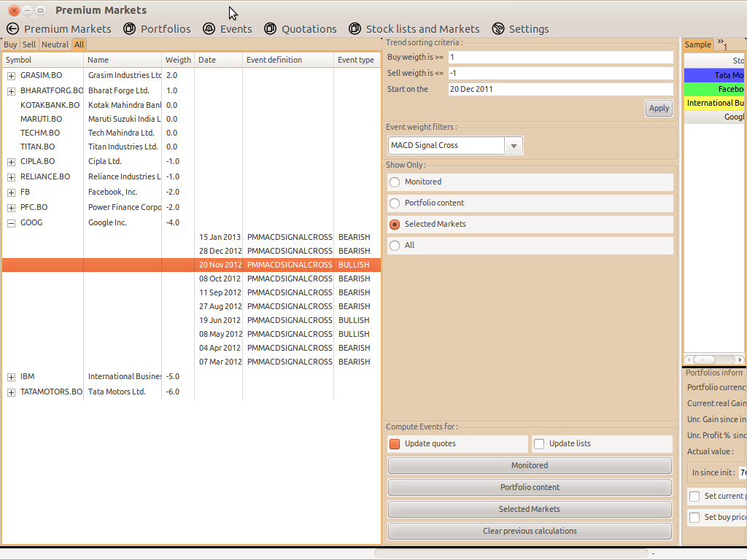Open the MACD Signal Cross dropdown
The image size is (747, 560).
pos(514,146)
